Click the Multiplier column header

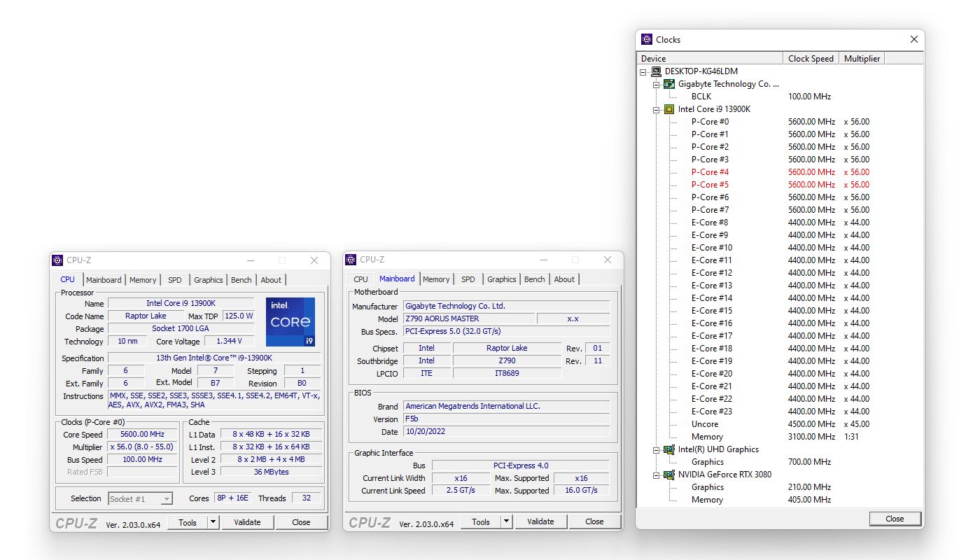[x=862, y=59]
